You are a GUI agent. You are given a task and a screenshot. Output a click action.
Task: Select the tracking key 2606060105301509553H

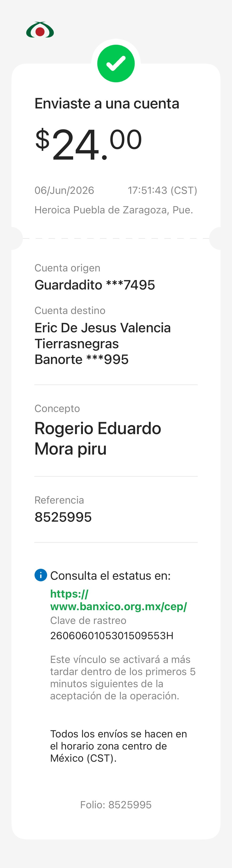coord(112,636)
